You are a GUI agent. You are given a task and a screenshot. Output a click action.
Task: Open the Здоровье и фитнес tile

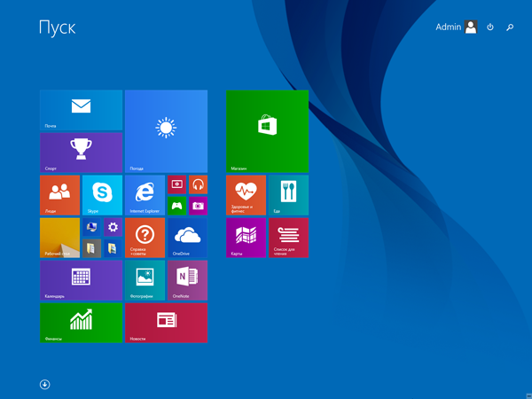click(x=246, y=195)
